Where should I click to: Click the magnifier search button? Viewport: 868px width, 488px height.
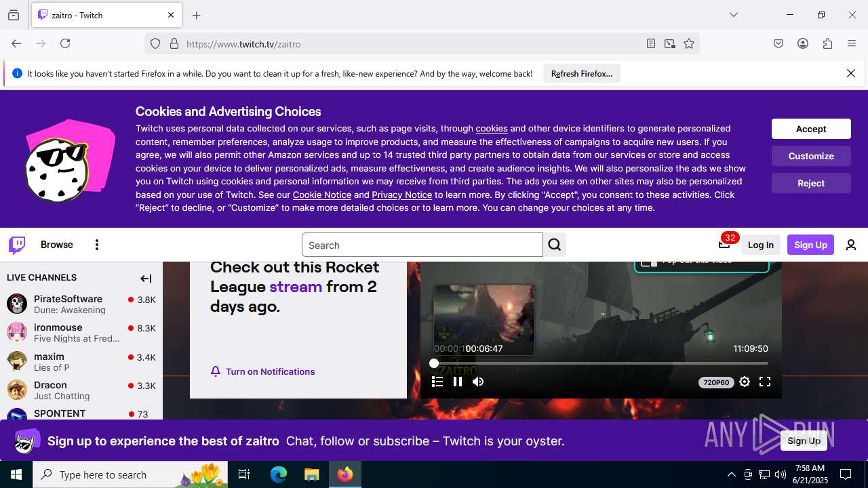[x=555, y=245]
